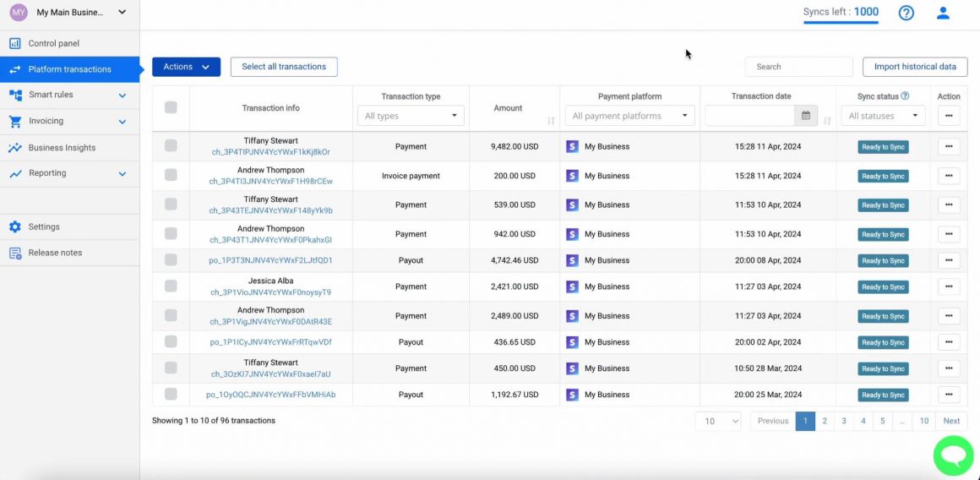Sort by Amount column arrows
This screenshot has width=980, height=480.
pos(551,121)
